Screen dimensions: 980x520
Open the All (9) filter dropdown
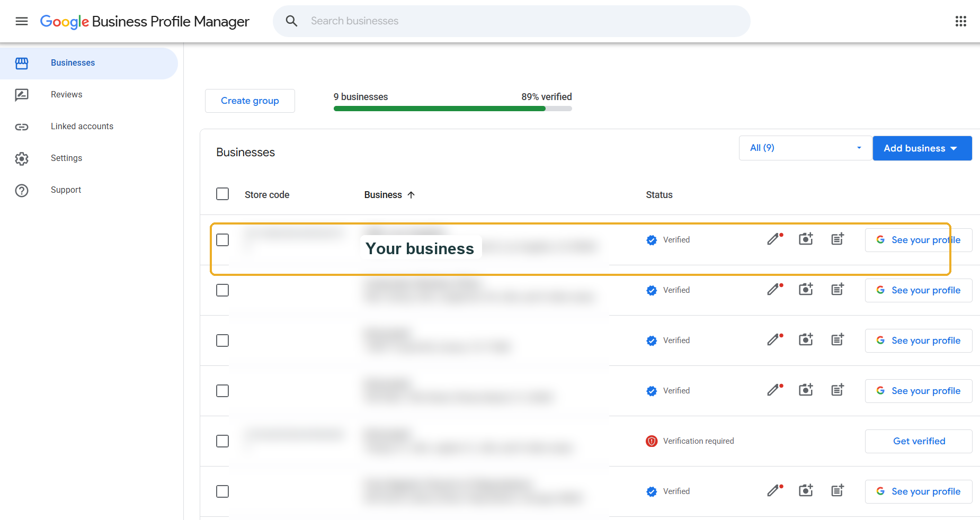tap(805, 148)
